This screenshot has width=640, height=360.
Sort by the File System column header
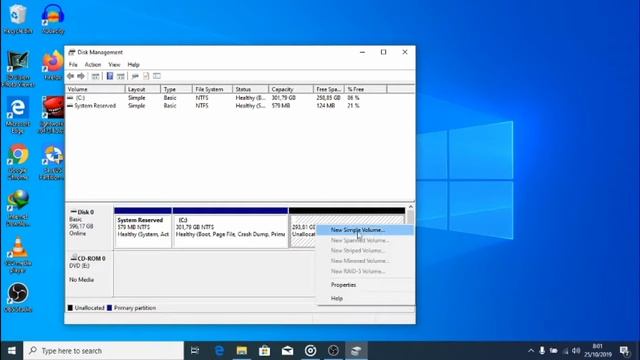tap(212, 89)
